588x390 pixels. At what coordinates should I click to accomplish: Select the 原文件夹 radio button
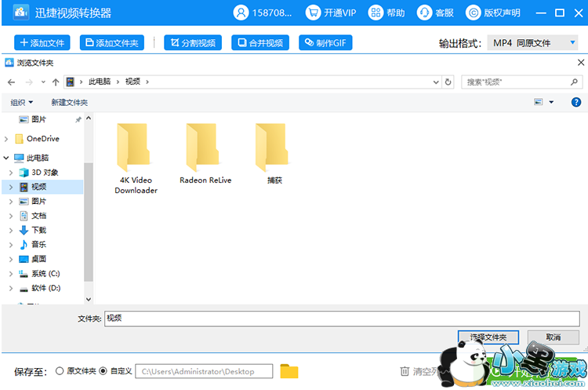click(x=60, y=371)
